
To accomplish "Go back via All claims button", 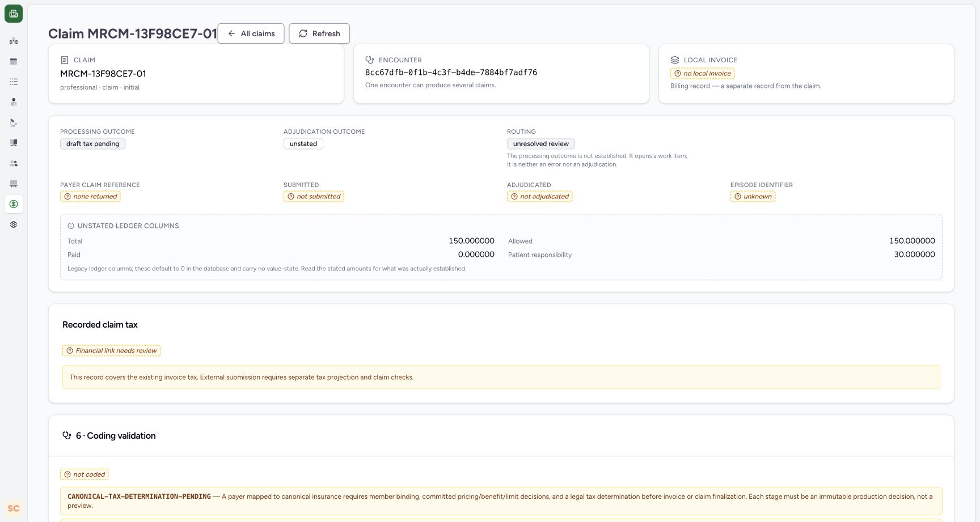I will tap(251, 33).
